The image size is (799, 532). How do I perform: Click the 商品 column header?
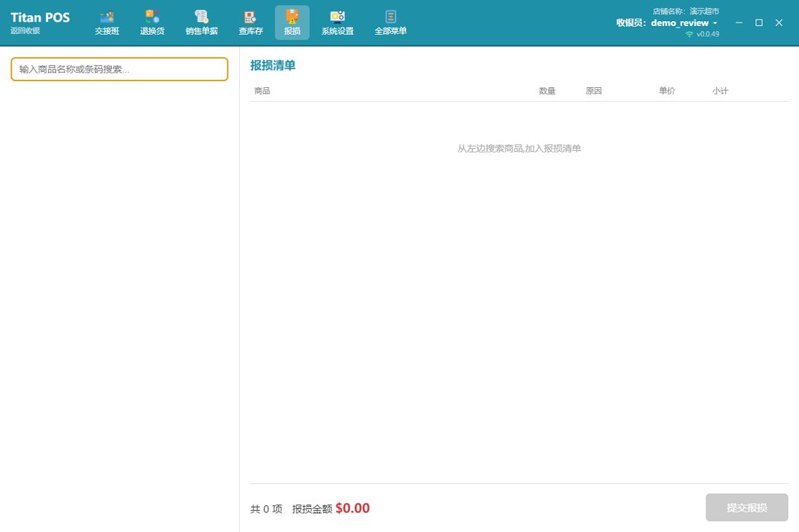point(262,91)
